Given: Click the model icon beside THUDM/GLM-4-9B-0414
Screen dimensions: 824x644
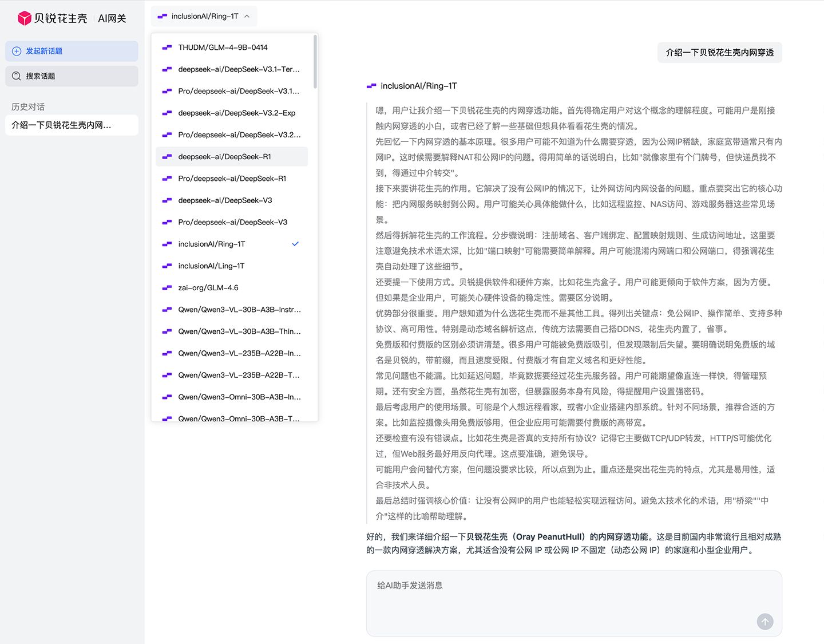Looking at the screenshot, I should point(167,48).
